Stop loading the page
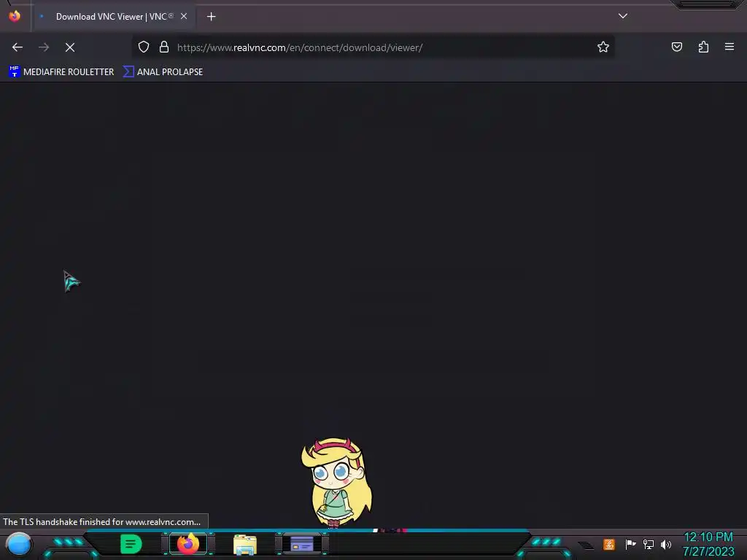 point(70,47)
